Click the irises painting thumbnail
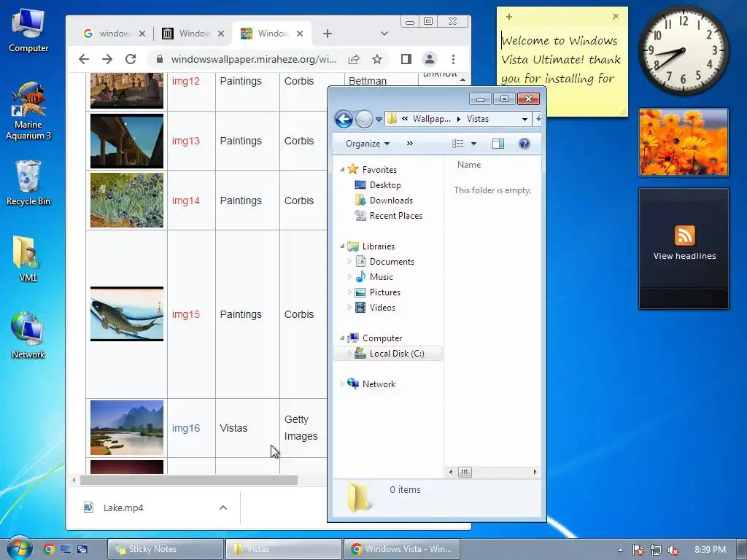The image size is (747, 560). (x=127, y=200)
